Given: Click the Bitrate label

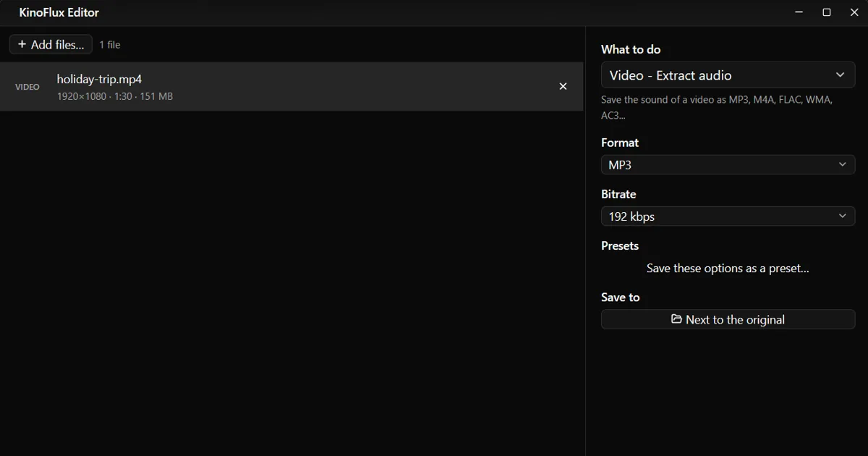Looking at the screenshot, I should [x=618, y=194].
